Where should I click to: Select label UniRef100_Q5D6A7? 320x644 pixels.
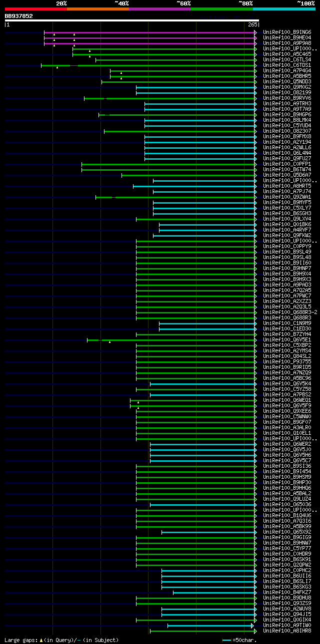[287, 175]
